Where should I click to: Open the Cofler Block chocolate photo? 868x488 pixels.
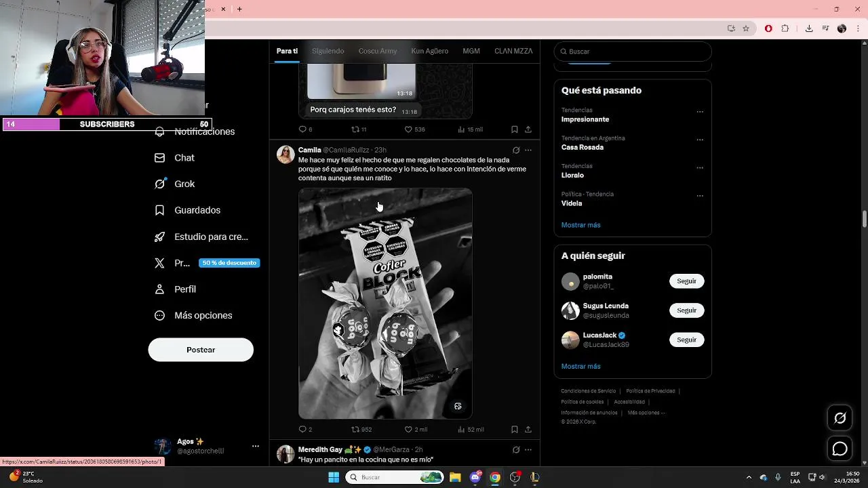(x=385, y=303)
